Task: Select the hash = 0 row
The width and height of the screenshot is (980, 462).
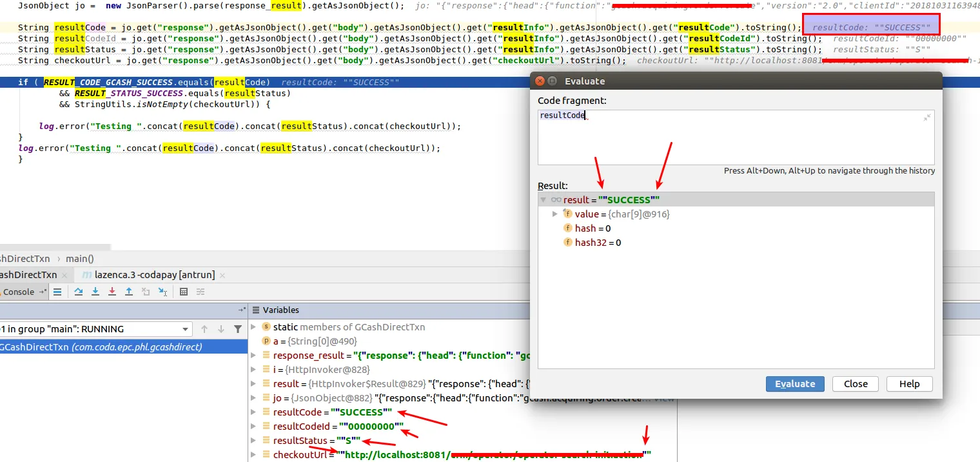Action: tap(736, 228)
